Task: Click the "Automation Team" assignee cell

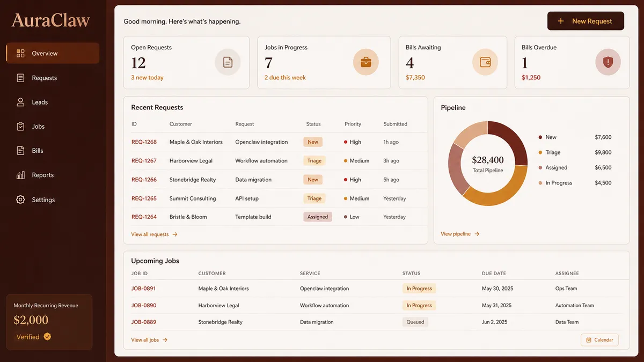Action: [575, 305]
